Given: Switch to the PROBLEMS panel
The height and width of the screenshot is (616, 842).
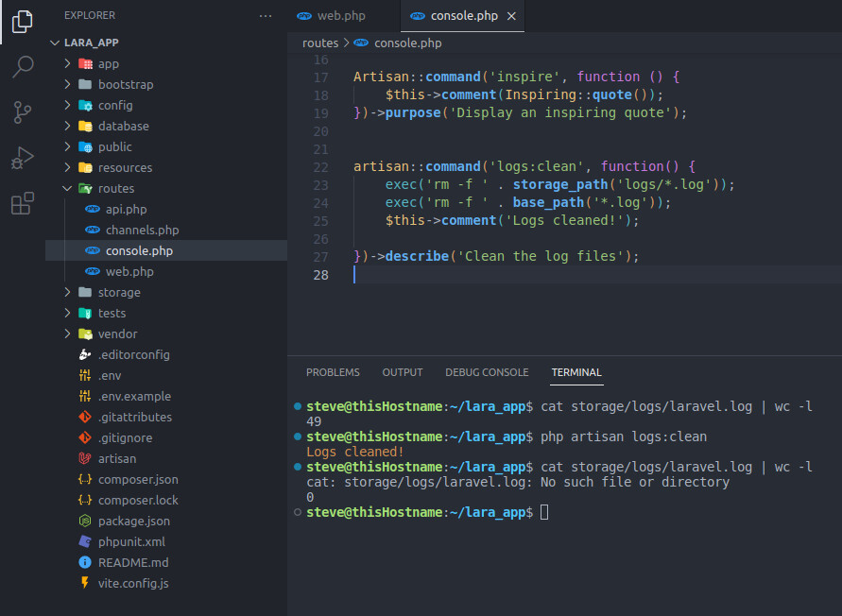Looking at the screenshot, I should coord(333,372).
